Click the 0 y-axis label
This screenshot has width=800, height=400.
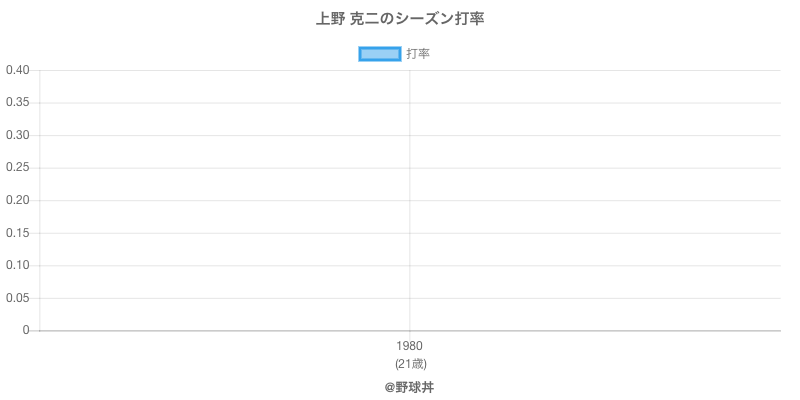pos(26,330)
